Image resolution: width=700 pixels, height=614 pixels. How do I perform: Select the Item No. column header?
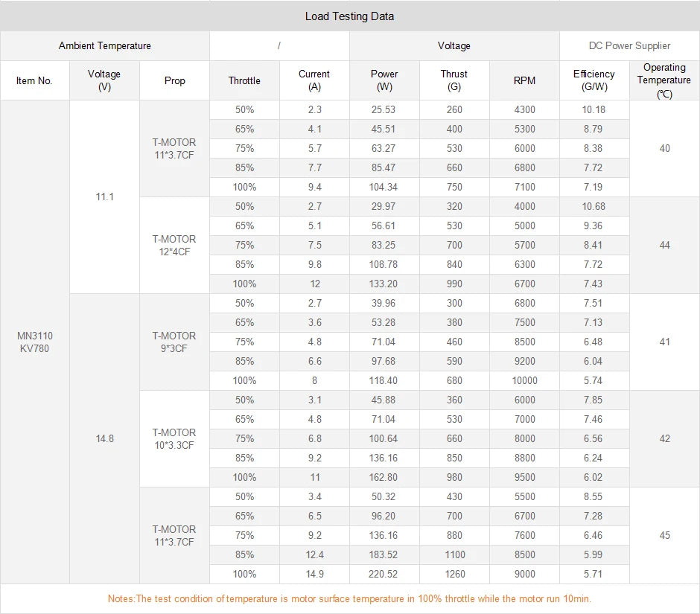pyautogui.click(x=34, y=80)
